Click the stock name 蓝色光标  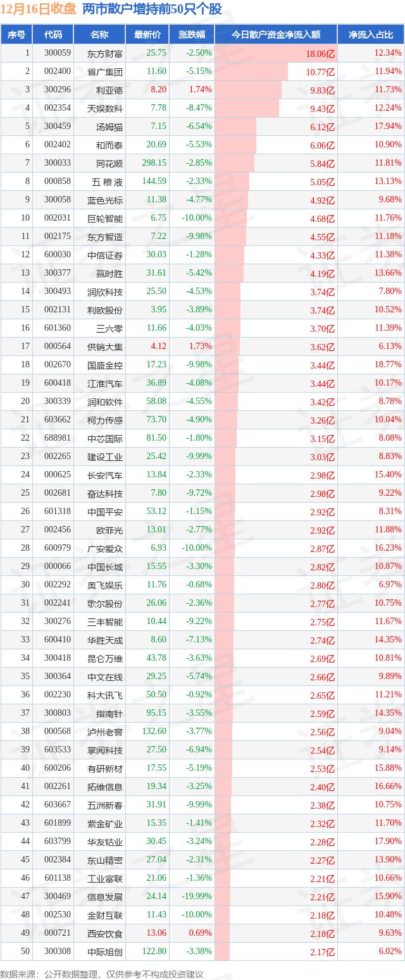tap(105, 200)
